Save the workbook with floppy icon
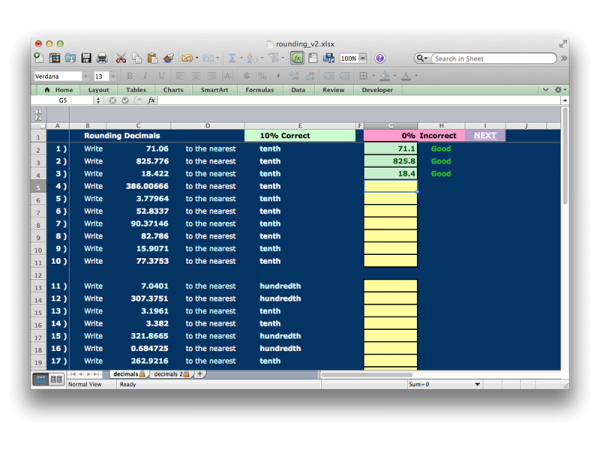The height and width of the screenshot is (450, 600). (86, 58)
